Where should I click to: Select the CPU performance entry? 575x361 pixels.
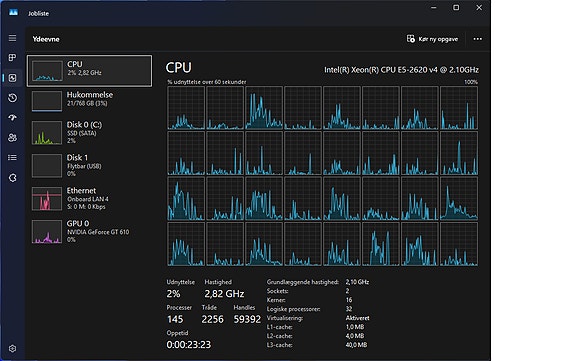[89, 71]
